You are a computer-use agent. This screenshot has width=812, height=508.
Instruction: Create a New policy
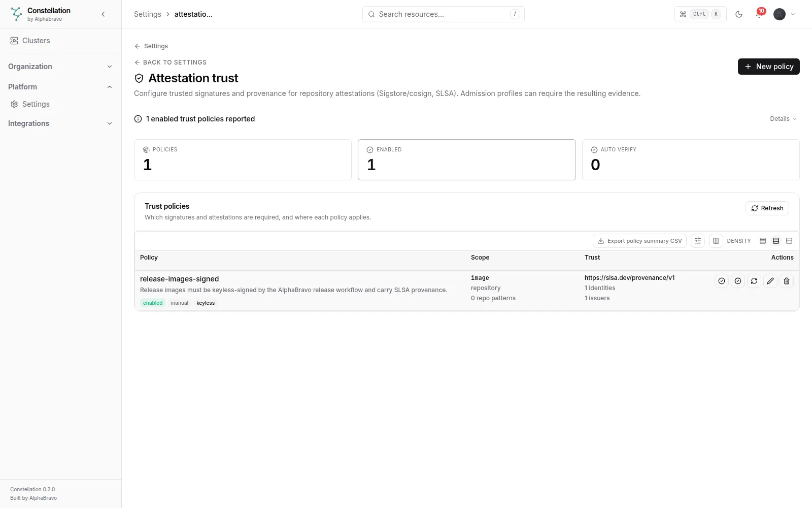point(769,67)
